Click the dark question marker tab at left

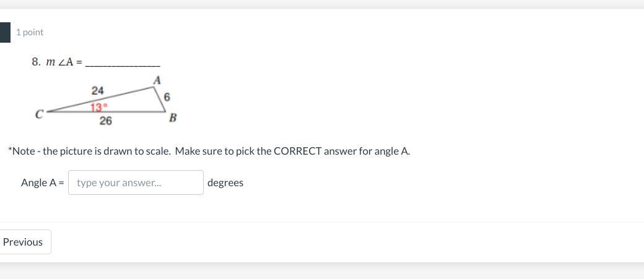5,32
